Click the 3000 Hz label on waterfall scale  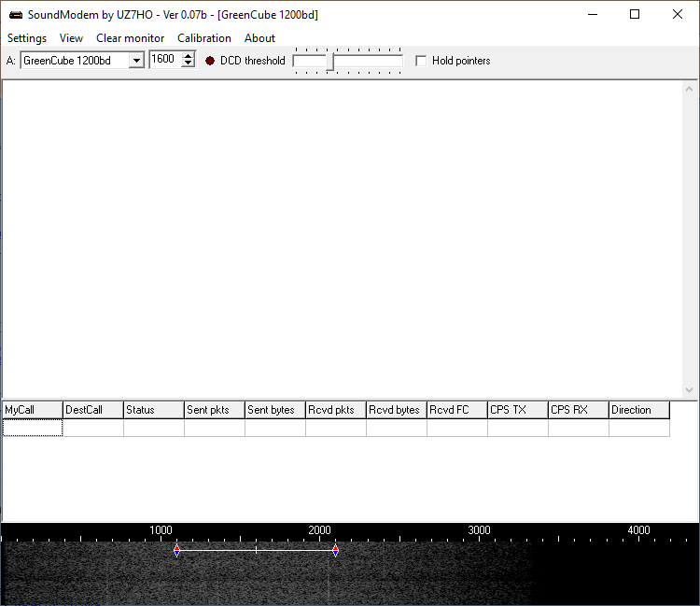(x=479, y=530)
